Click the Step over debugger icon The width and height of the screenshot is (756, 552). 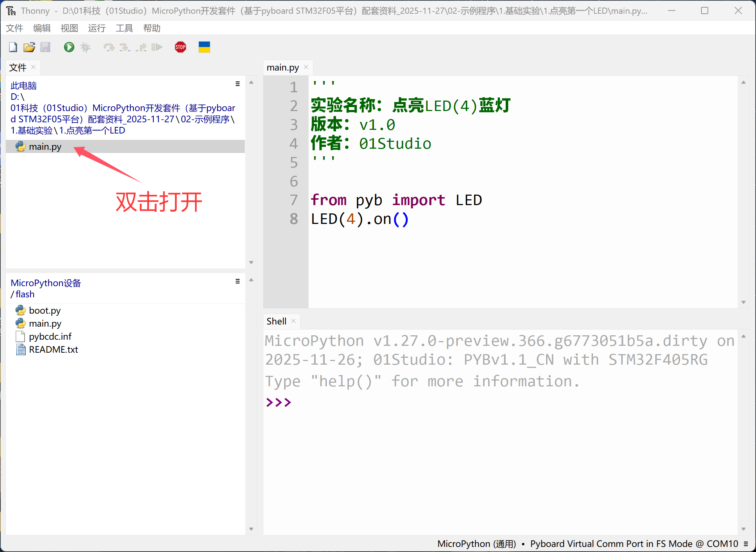pos(109,47)
